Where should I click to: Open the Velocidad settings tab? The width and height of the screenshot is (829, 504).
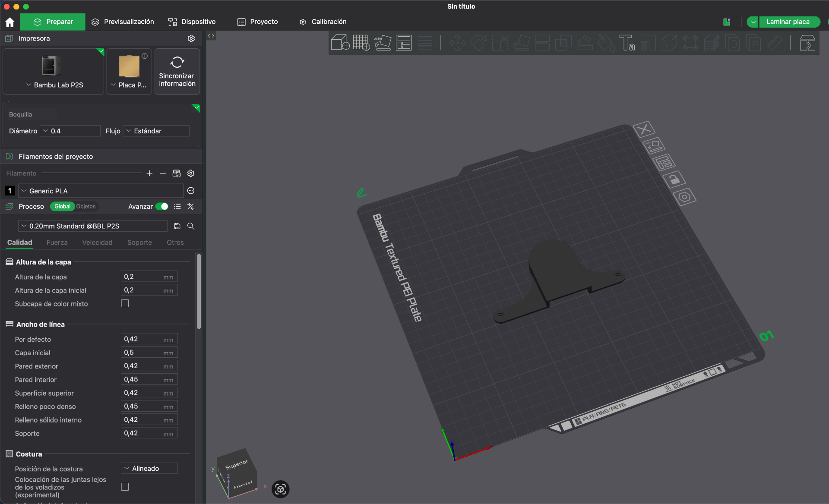click(x=97, y=243)
